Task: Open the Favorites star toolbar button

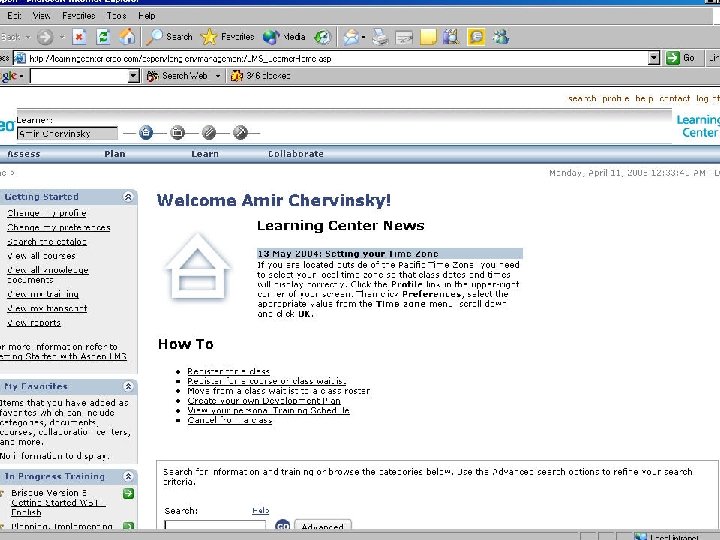Action: [x=228, y=37]
